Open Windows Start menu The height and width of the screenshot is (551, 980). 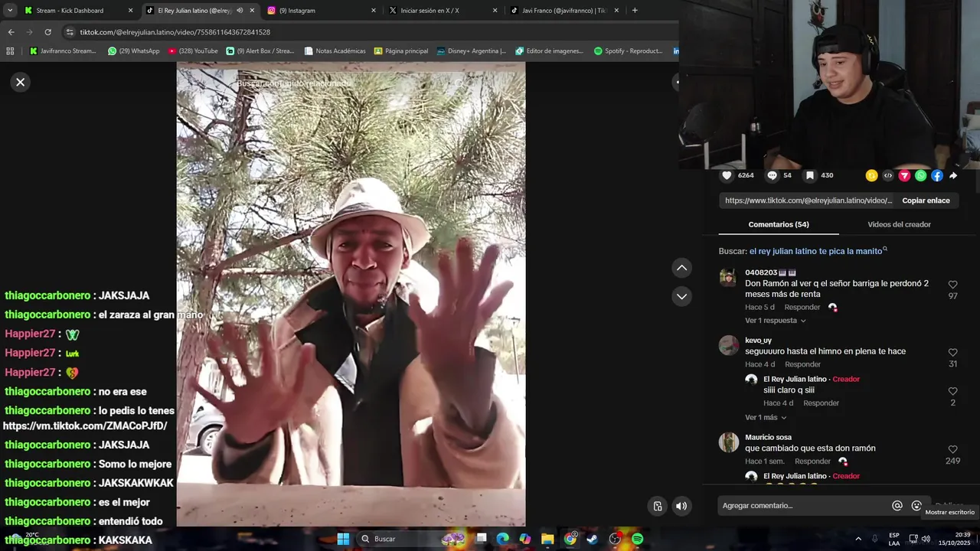click(343, 539)
